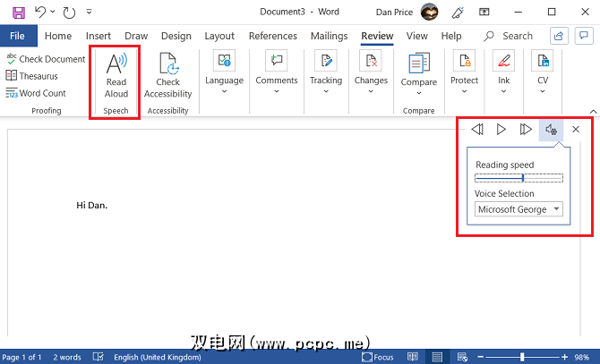Viewport: 600px width, 364px height.
Task: Switch to Mailings tab
Action: pyautogui.click(x=329, y=36)
